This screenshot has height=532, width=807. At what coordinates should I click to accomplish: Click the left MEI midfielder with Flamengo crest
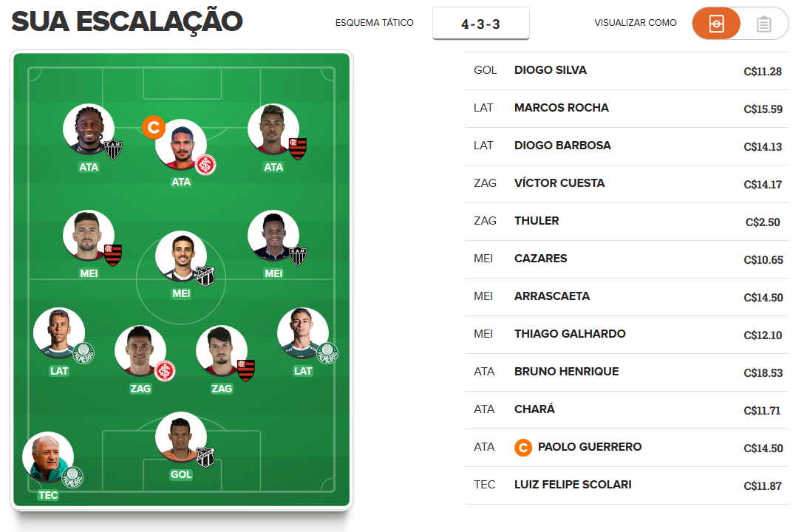coord(89,235)
